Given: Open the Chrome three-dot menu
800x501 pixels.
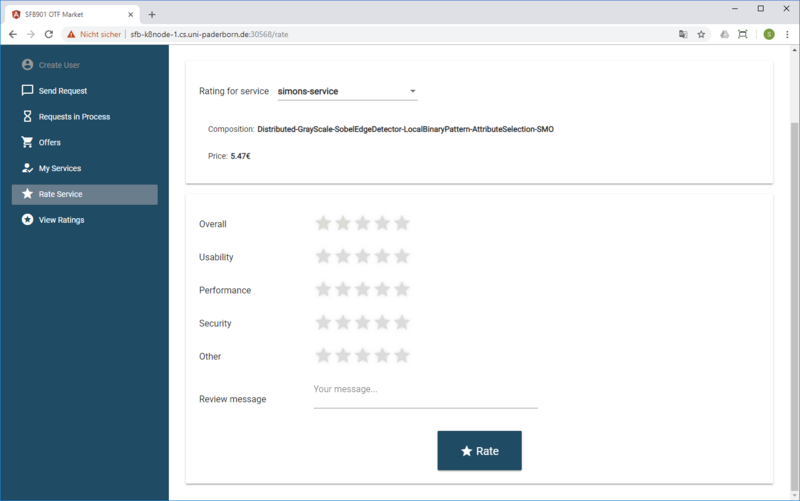Looking at the screenshot, I should pos(787,34).
